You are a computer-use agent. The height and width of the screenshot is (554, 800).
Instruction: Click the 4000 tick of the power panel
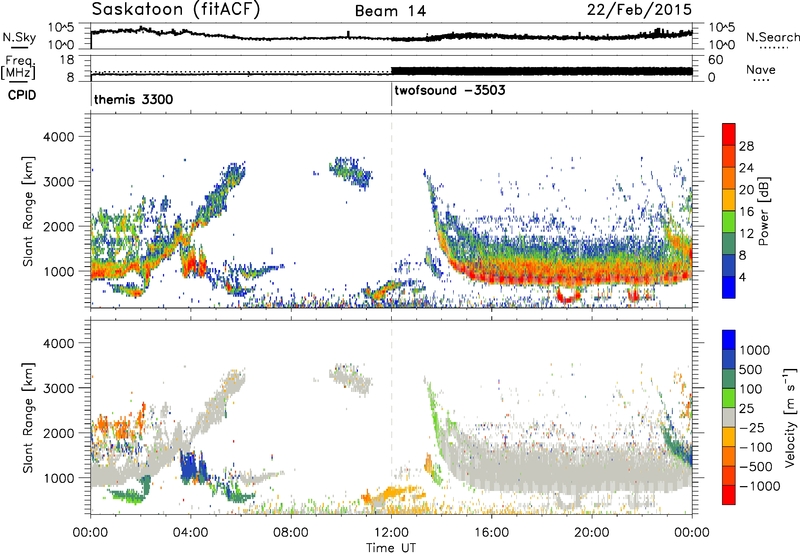[x=58, y=137]
